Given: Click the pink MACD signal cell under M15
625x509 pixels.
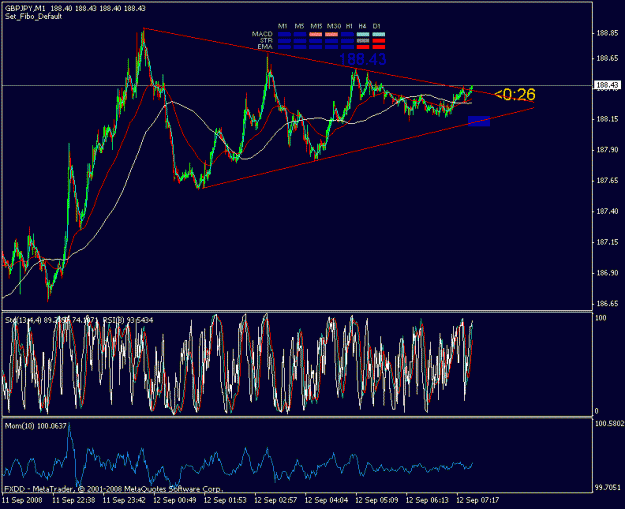Looking at the screenshot, I should (x=316, y=35).
